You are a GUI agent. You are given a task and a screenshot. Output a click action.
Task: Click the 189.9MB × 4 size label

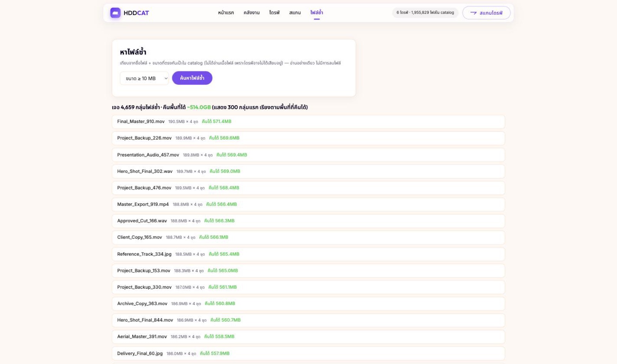point(190,138)
